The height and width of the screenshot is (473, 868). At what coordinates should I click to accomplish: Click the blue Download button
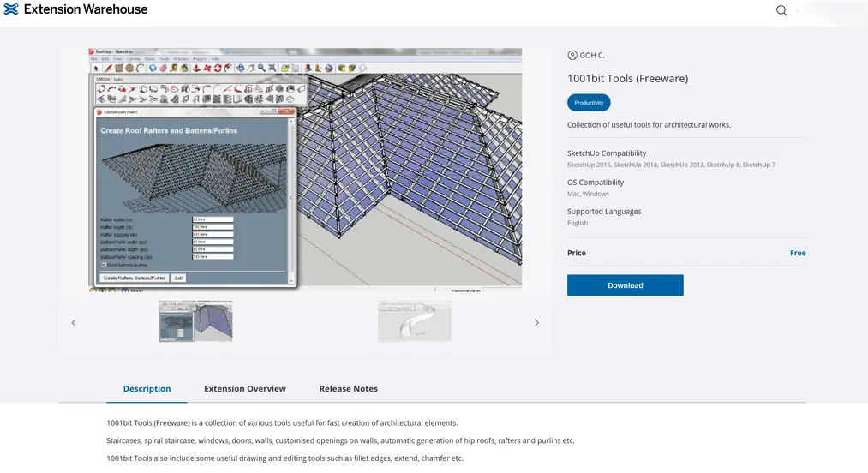[625, 285]
